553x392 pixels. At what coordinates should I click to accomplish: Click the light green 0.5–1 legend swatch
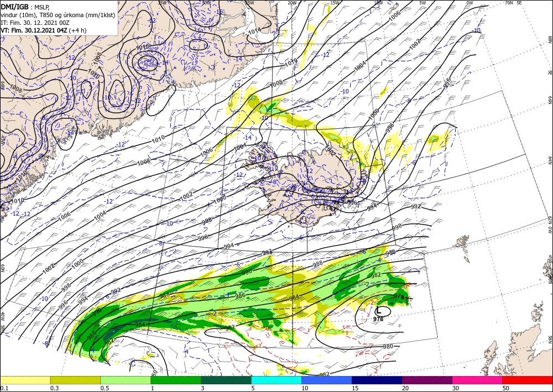point(126,380)
